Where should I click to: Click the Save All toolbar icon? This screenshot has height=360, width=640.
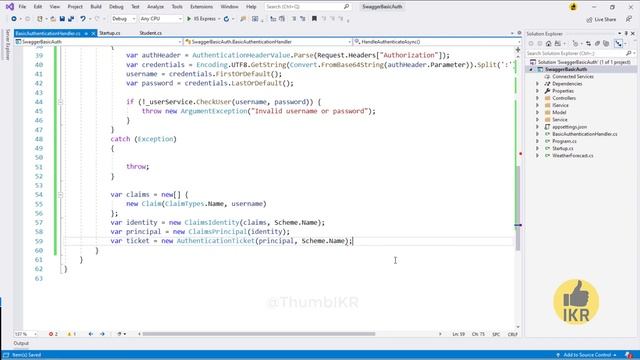71,19
